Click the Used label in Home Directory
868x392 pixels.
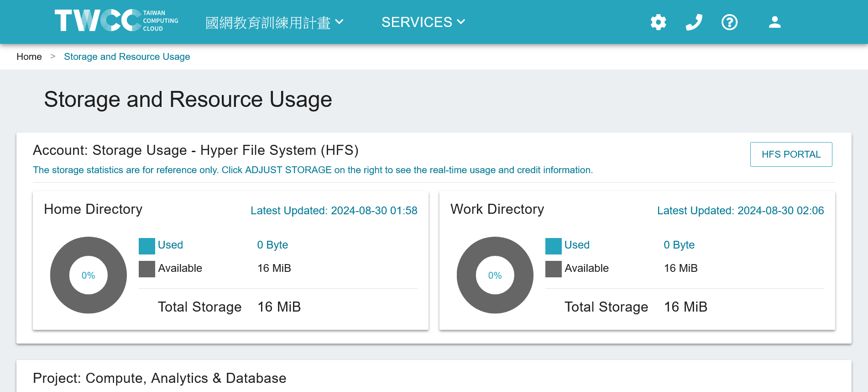[x=171, y=245]
